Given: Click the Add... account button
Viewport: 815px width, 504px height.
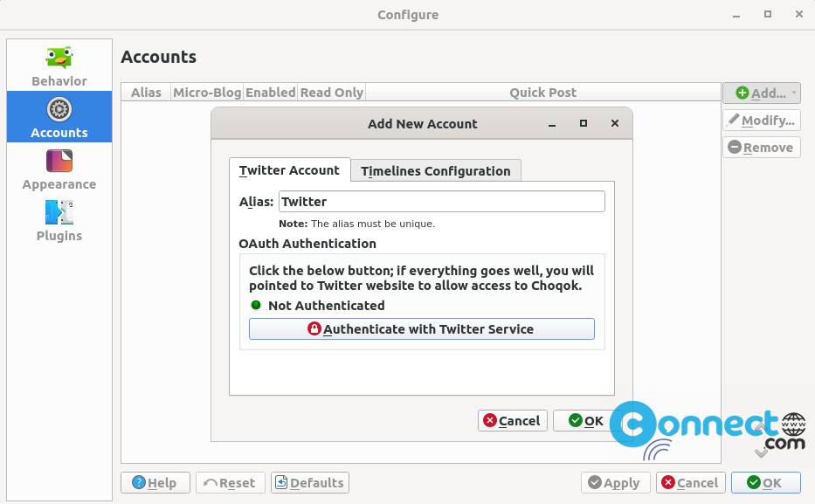Looking at the screenshot, I should click(761, 93).
